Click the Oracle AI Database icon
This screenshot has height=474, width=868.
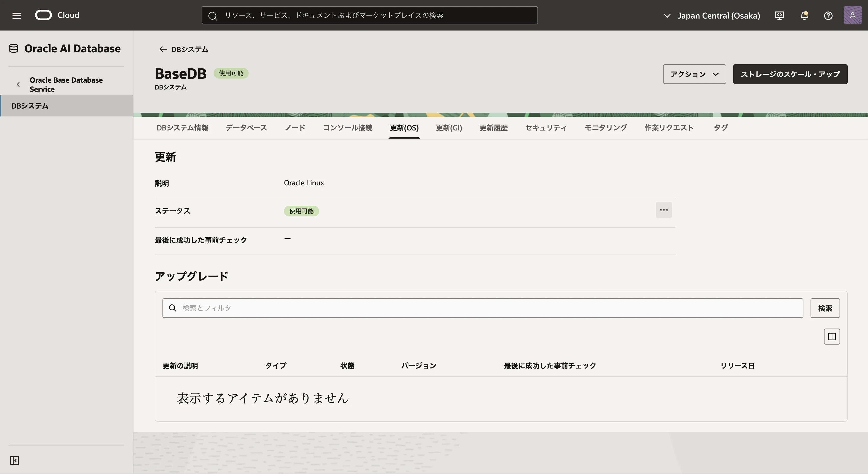pyautogui.click(x=14, y=49)
